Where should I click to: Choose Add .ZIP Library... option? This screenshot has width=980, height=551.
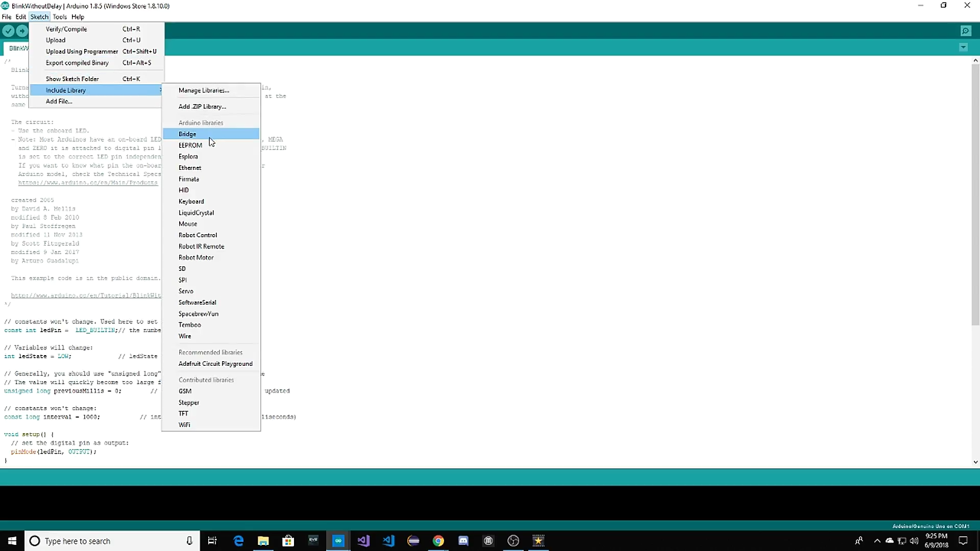click(202, 107)
